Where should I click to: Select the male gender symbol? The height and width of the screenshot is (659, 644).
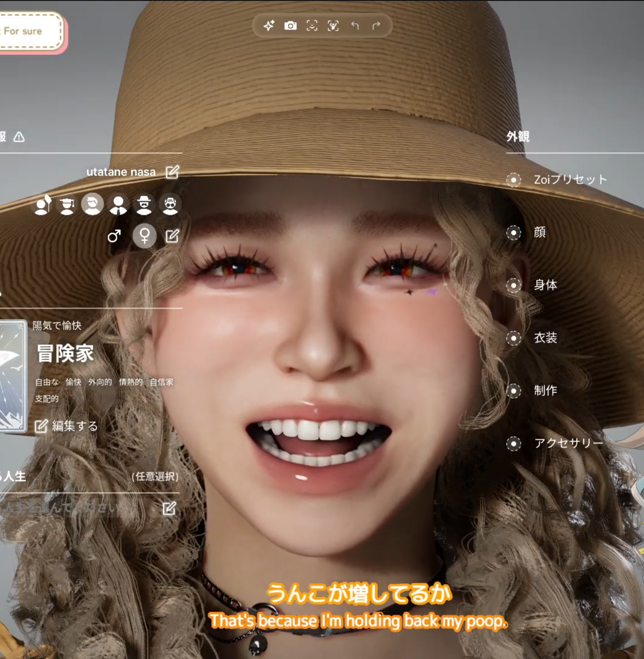click(x=114, y=236)
